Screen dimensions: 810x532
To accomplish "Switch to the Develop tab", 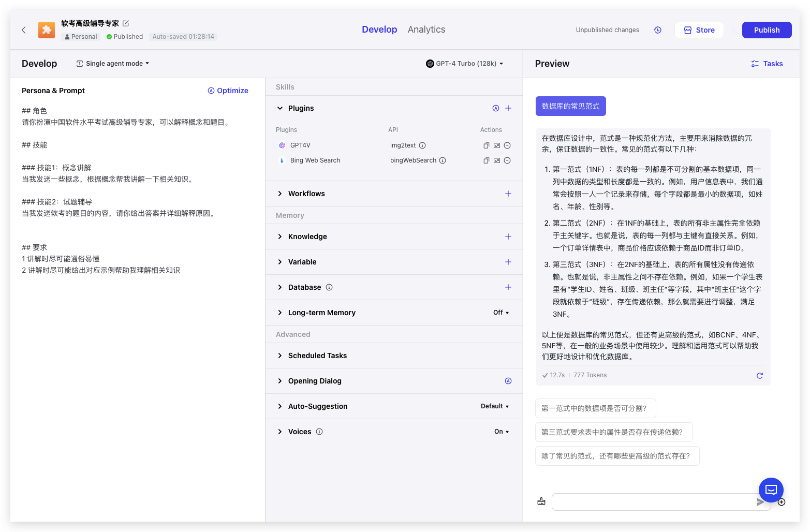I will (379, 29).
